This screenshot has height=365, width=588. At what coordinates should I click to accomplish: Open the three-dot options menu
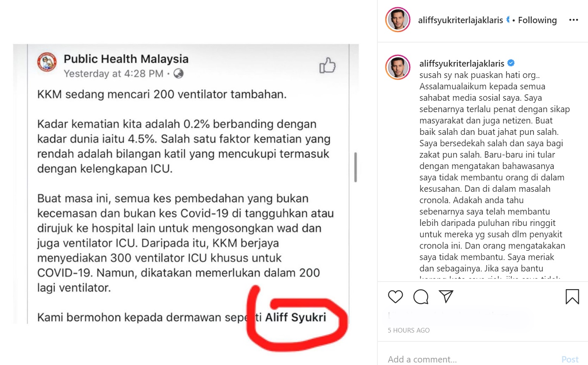coord(574,20)
